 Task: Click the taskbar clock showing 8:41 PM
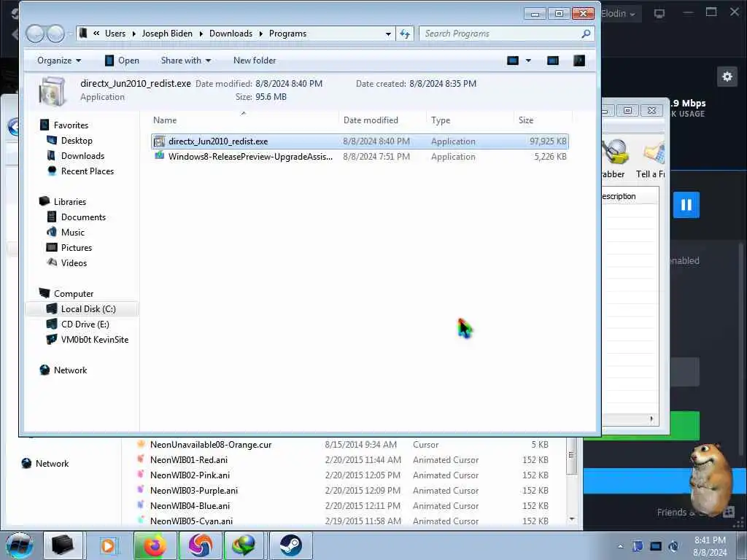pos(710,546)
